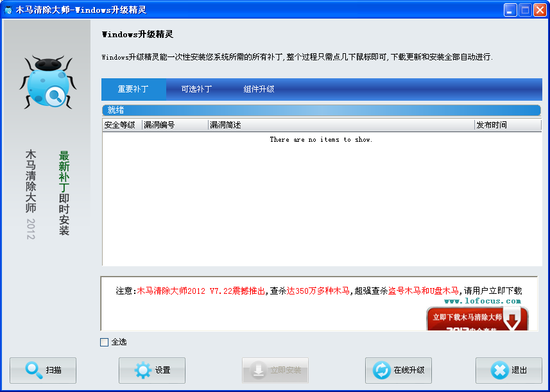
Task: Click the Windows升级精灵 heading
Action: (137, 35)
